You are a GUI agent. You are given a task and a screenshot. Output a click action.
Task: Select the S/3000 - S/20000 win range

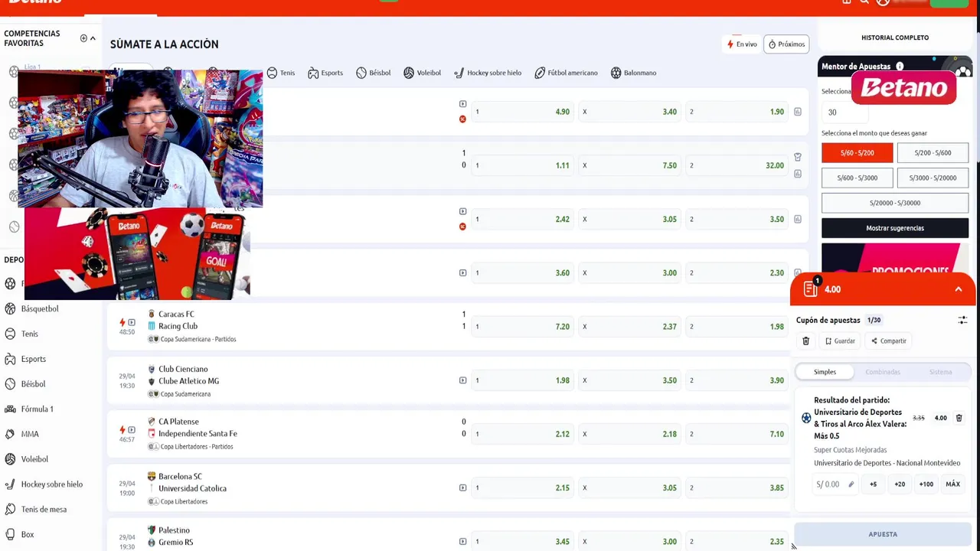(932, 178)
